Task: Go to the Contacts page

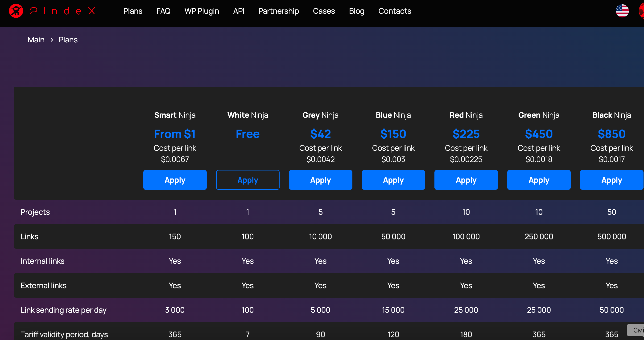Action: tap(395, 11)
